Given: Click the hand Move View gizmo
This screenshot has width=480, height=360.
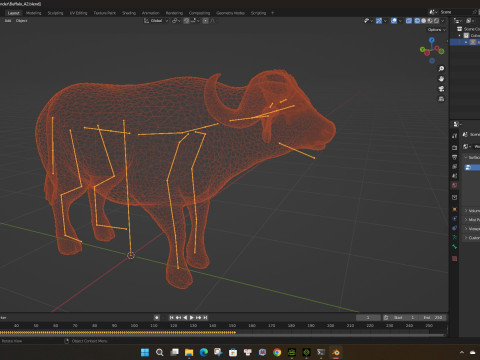Looking at the screenshot, I should [x=441, y=79].
